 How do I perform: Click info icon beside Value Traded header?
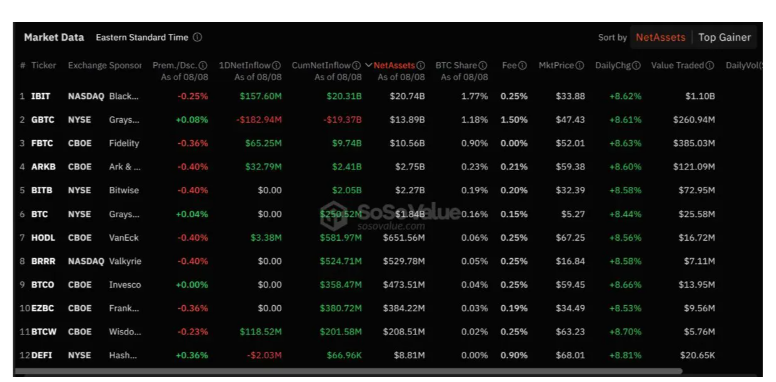coord(710,65)
